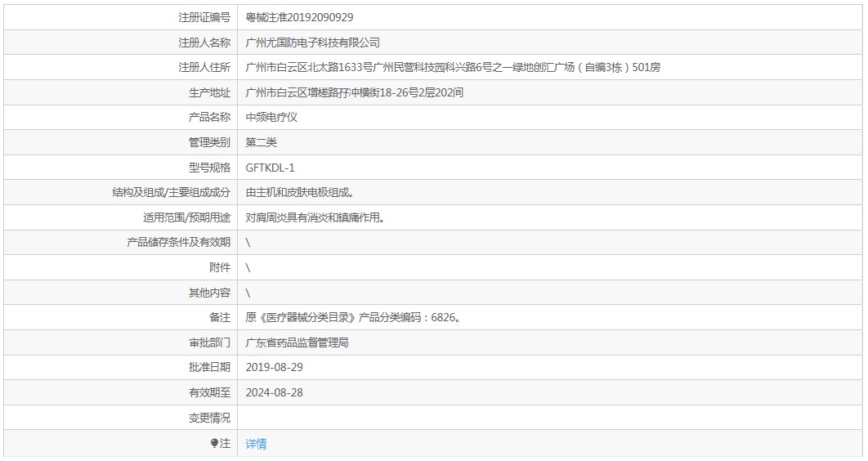Select the registrant address ending in 501房
Viewport: 868px width, 461px height.
coord(453,68)
